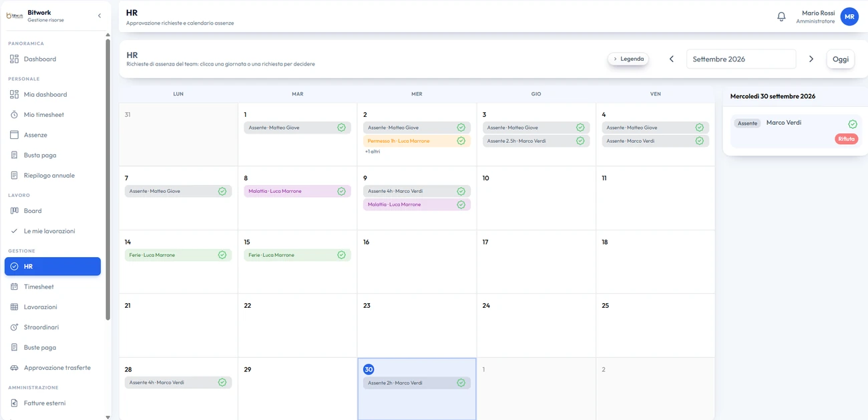Go to the next month
Screen dimensions: 868x420
coord(811,59)
